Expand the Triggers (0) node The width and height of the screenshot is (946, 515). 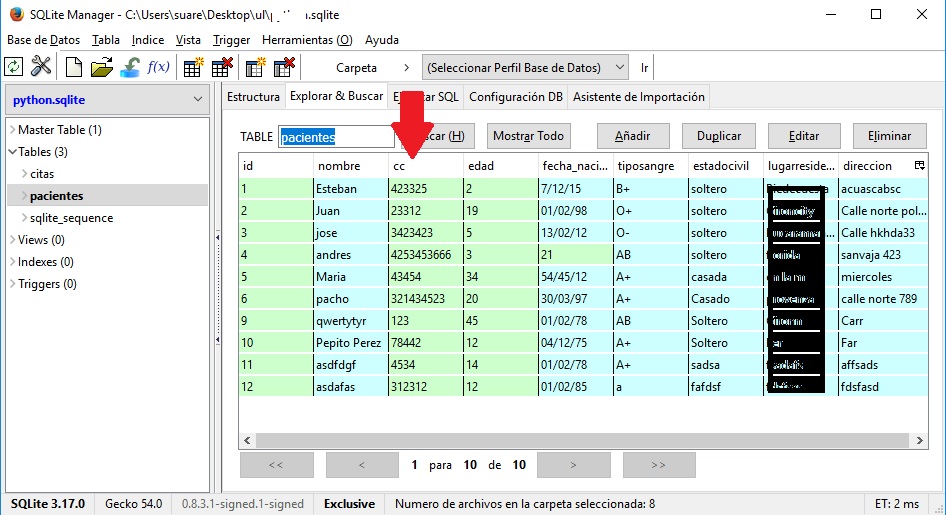(x=13, y=283)
